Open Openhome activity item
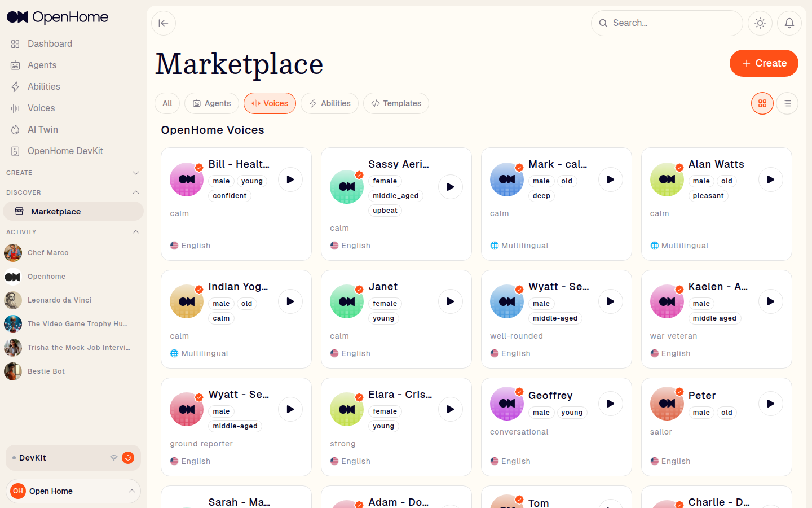The height and width of the screenshot is (508, 812). pyautogui.click(x=73, y=277)
